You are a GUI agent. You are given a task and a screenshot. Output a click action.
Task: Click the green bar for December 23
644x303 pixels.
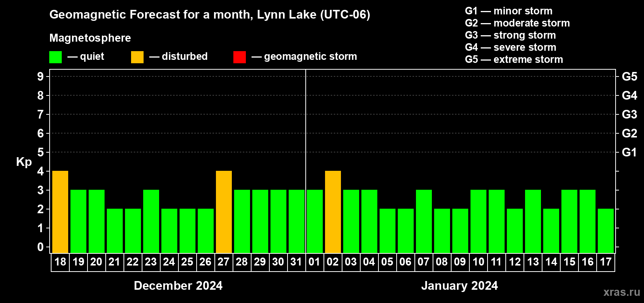[151, 222]
